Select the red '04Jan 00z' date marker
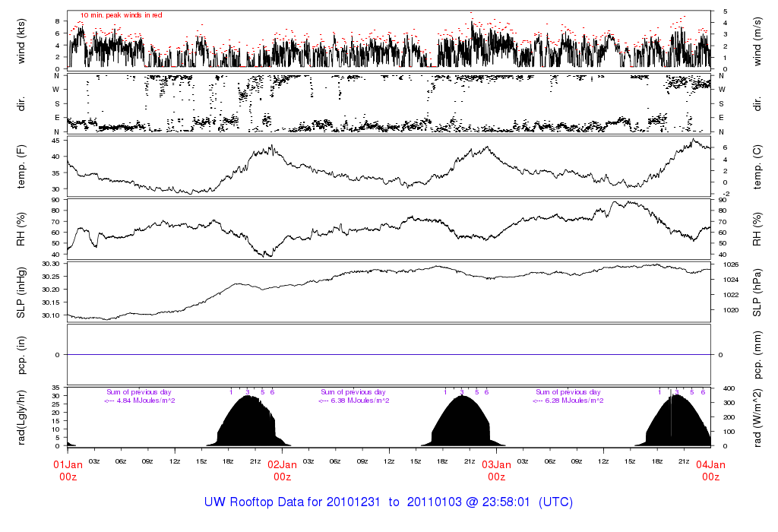This screenshot has width=778, height=532. tap(710, 470)
